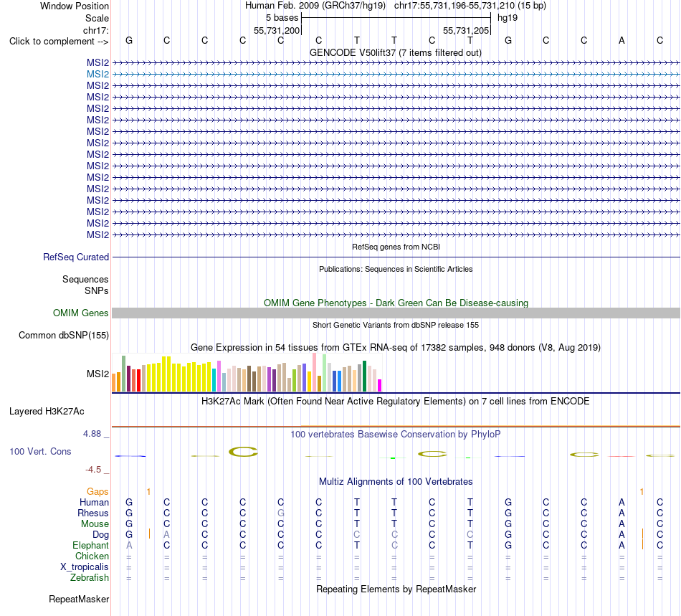Click the hg19 label beside the scale bar
This screenshot has height=616, width=681.
[508, 18]
